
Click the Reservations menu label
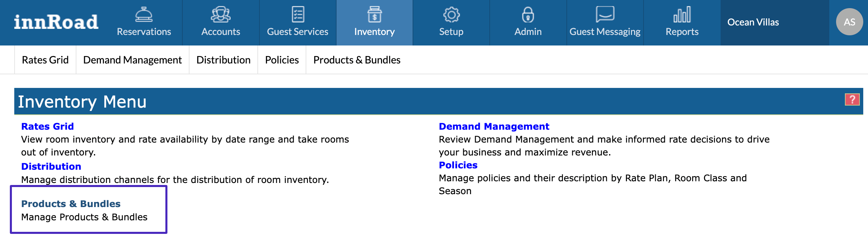144,32
